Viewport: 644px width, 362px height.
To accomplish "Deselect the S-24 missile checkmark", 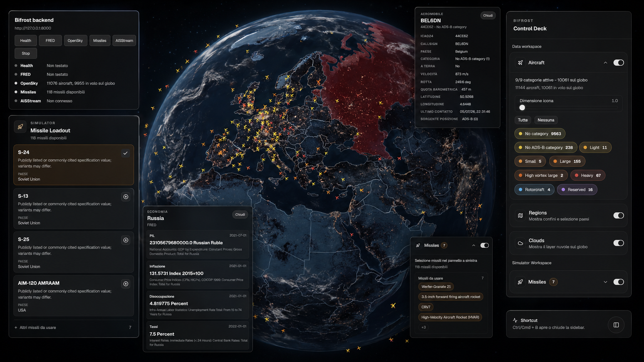I will coord(125,153).
